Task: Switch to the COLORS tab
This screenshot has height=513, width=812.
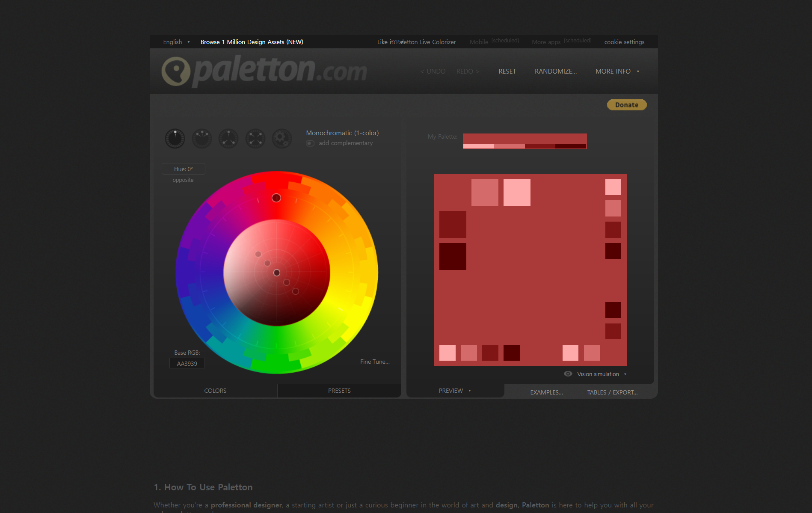Action: pyautogui.click(x=215, y=391)
